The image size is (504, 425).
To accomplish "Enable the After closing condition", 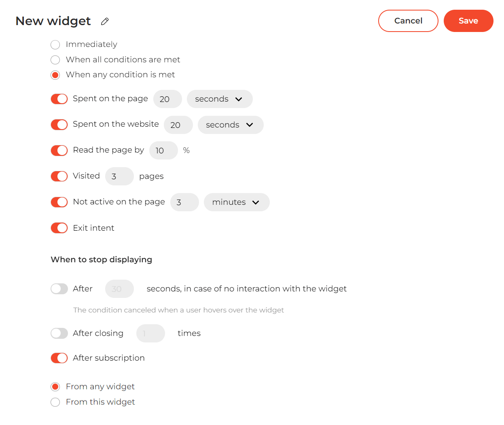I will [59, 333].
